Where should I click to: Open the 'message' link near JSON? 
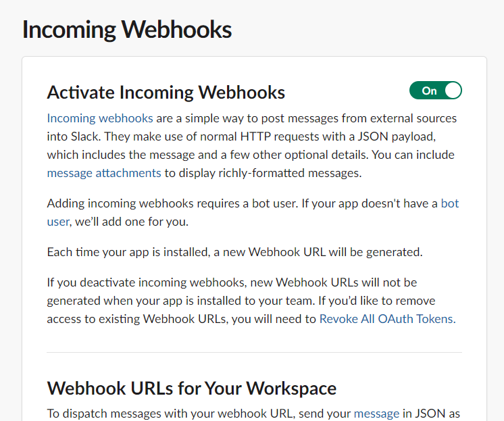pos(377,414)
